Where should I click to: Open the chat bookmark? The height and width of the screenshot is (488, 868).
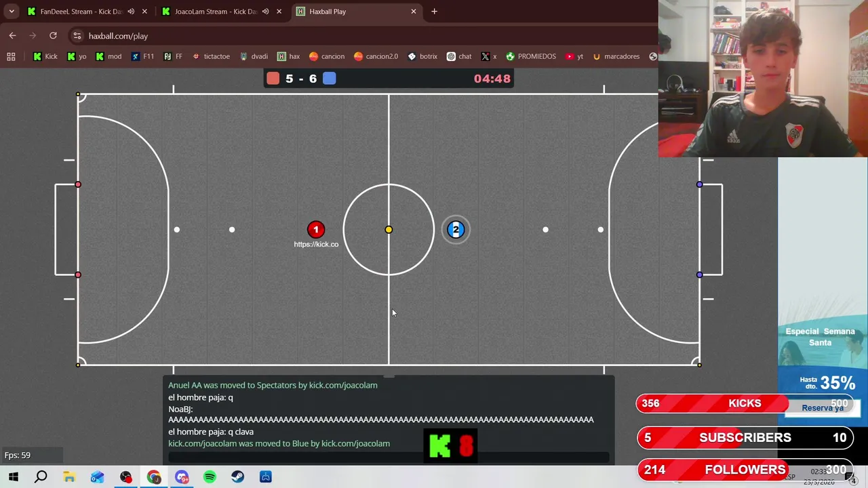click(x=458, y=56)
